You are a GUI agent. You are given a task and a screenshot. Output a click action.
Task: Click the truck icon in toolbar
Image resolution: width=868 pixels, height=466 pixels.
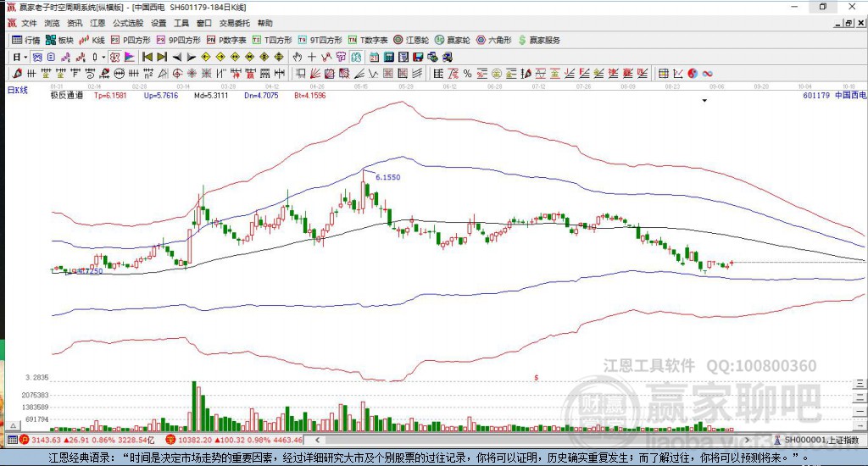pyautogui.click(x=447, y=57)
